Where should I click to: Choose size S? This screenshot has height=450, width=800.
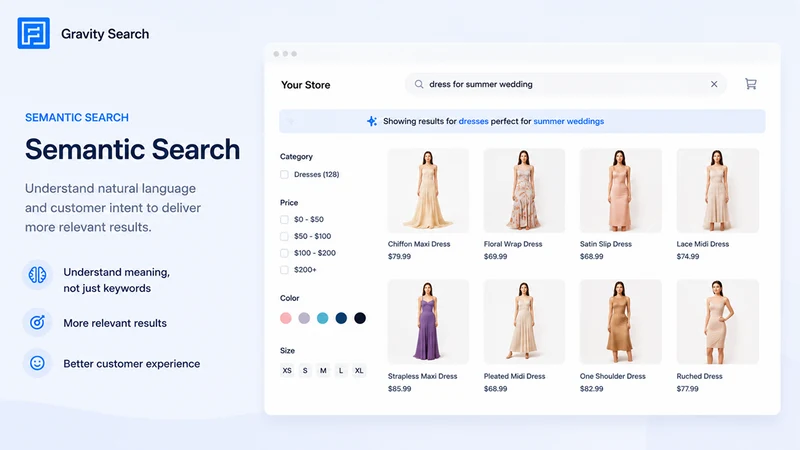(305, 370)
